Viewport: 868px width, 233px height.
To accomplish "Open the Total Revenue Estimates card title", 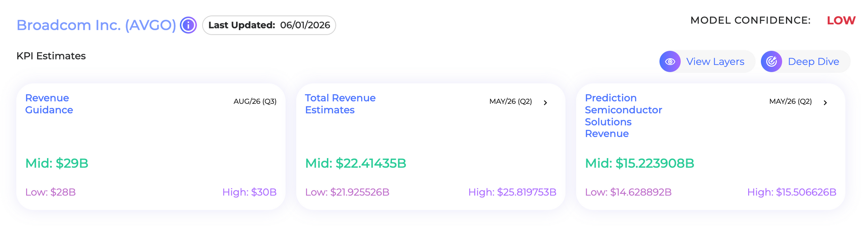I will [x=340, y=104].
